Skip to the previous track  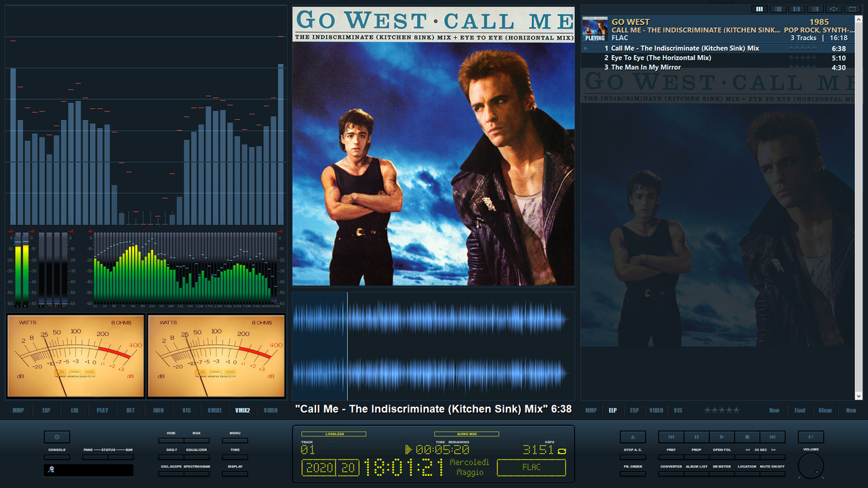coord(671,437)
